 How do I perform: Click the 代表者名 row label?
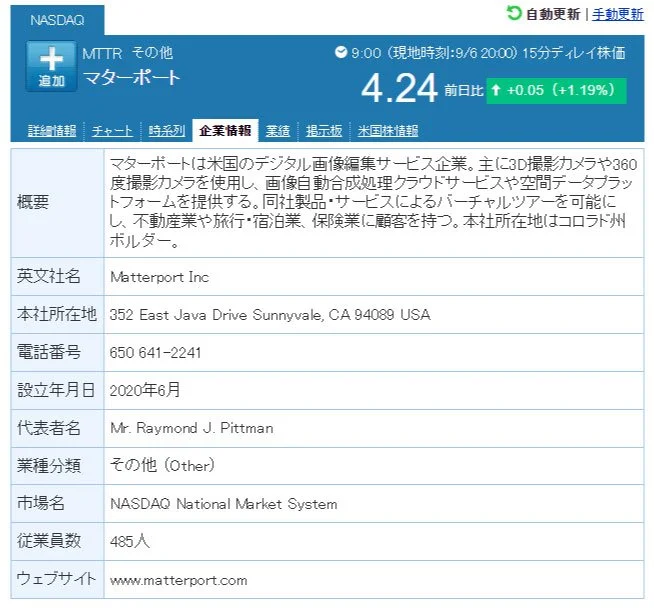(x=48, y=428)
